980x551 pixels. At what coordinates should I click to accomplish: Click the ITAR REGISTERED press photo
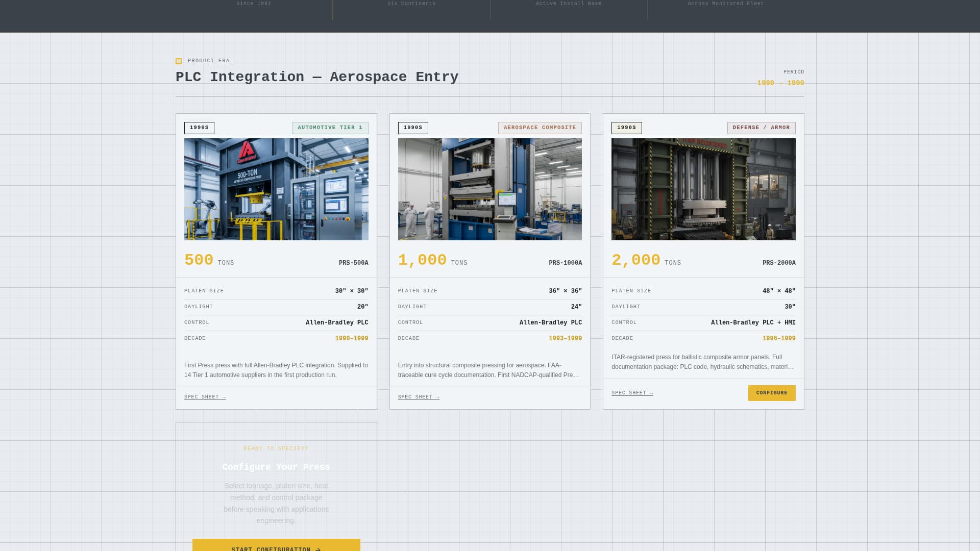click(703, 189)
